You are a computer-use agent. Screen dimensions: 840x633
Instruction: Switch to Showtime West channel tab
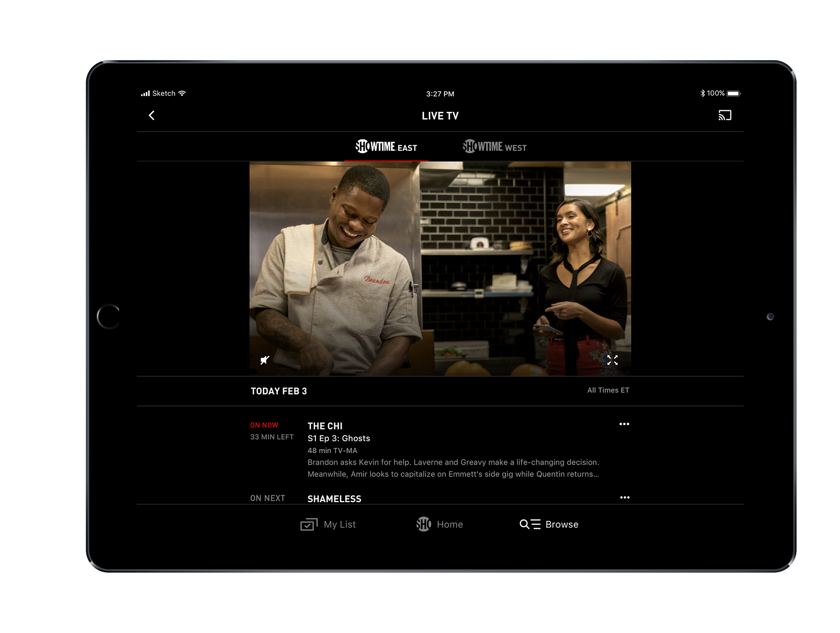[x=494, y=147]
